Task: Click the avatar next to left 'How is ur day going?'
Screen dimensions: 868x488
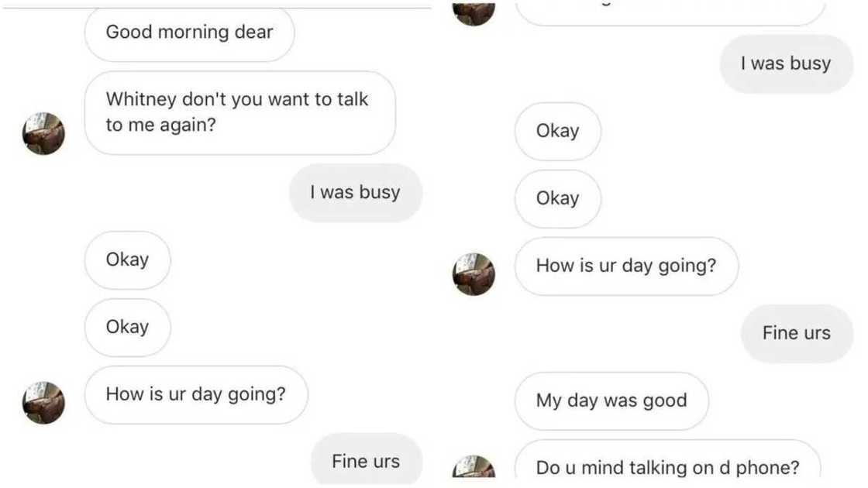Action: (44, 403)
